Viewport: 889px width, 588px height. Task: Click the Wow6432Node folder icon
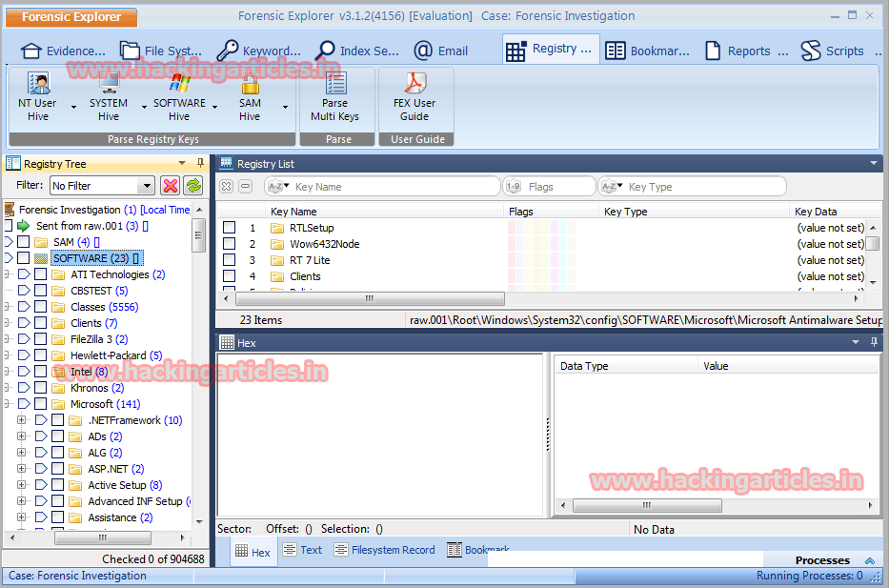276,244
